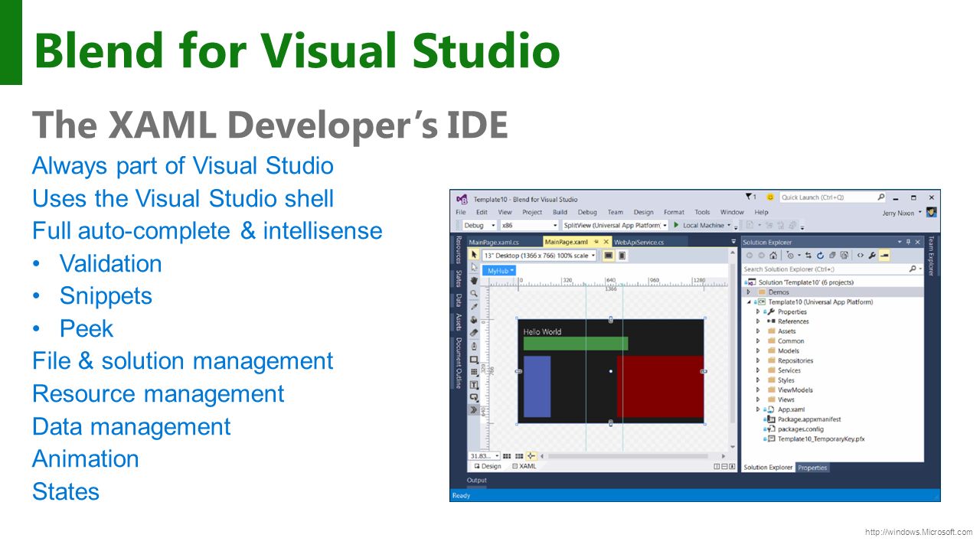Image resolution: width=980 pixels, height=551 pixels.
Task: Click View Code icon in Solution Explorer
Action: click(x=861, y=256)
